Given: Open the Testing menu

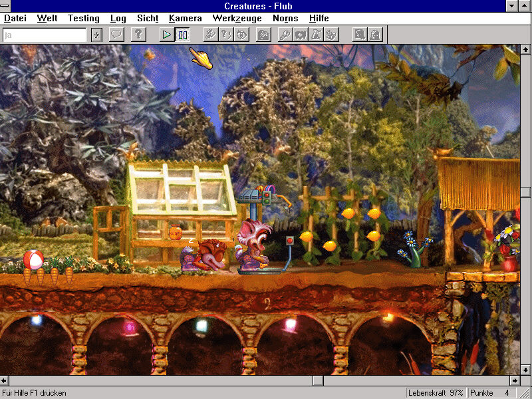Looking at the screenshot, I should [x=84, y=19].
